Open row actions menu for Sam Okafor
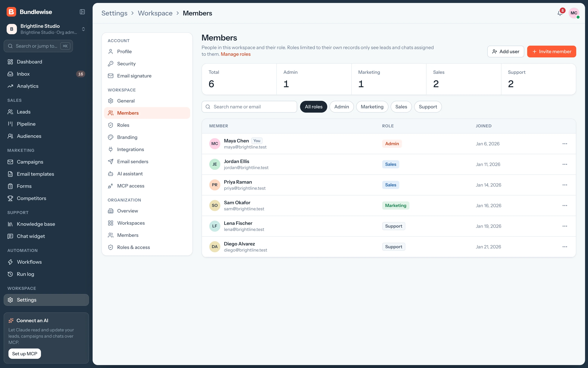The height and width of the screenshot is (368, 588). pos(565,206)
